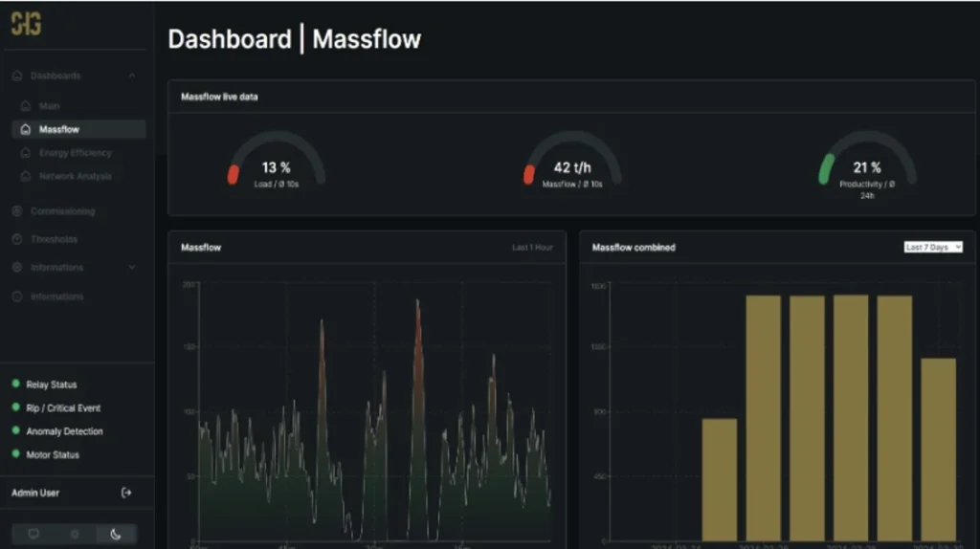
Task: Switch to dark mode with moon icon
Action: (x=116, y=534)
